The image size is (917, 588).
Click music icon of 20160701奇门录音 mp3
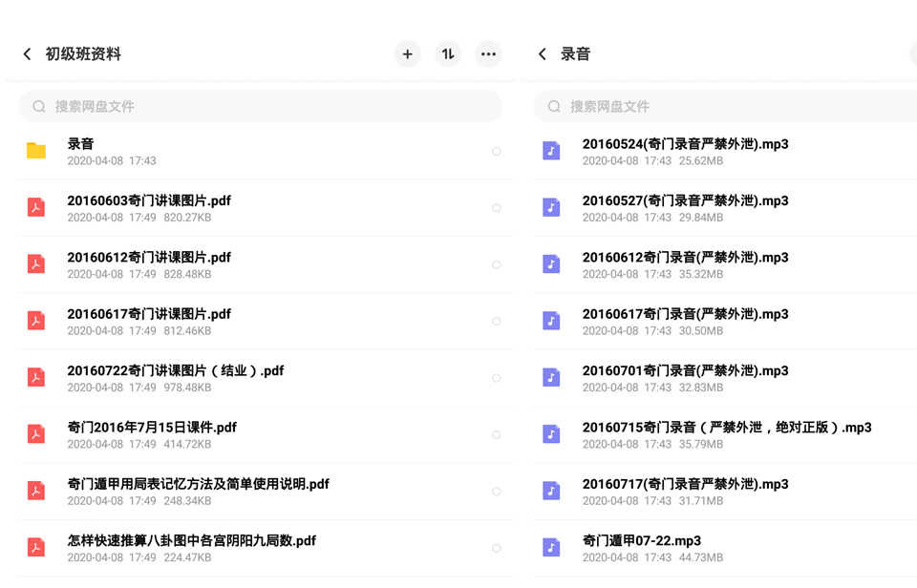(x=551, y=378)
